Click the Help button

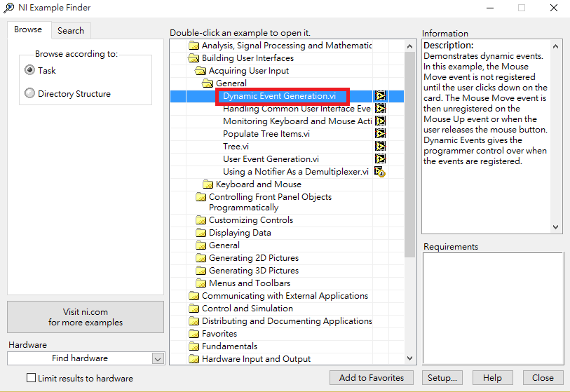pyautogui.click(x=493, y=378)
